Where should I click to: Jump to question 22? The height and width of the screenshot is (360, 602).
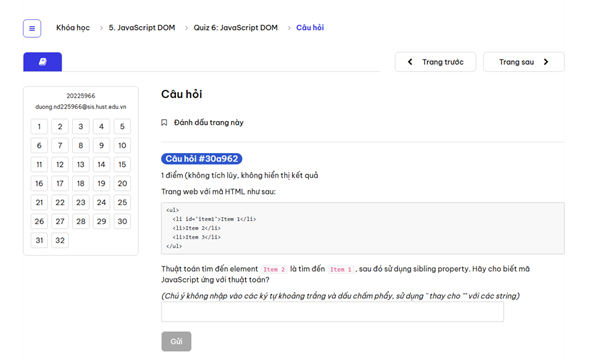(60, 202)
